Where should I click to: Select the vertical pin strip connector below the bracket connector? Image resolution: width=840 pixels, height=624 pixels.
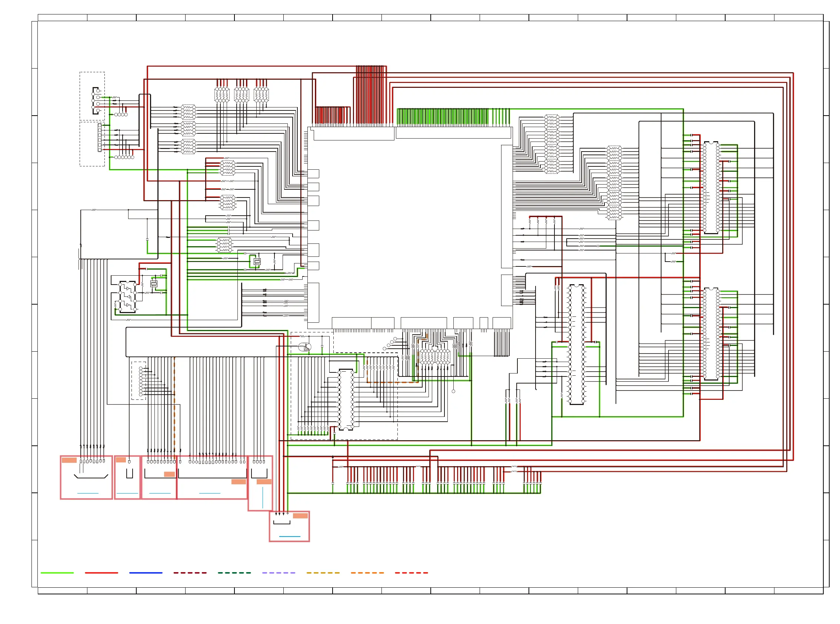point(100,137)
